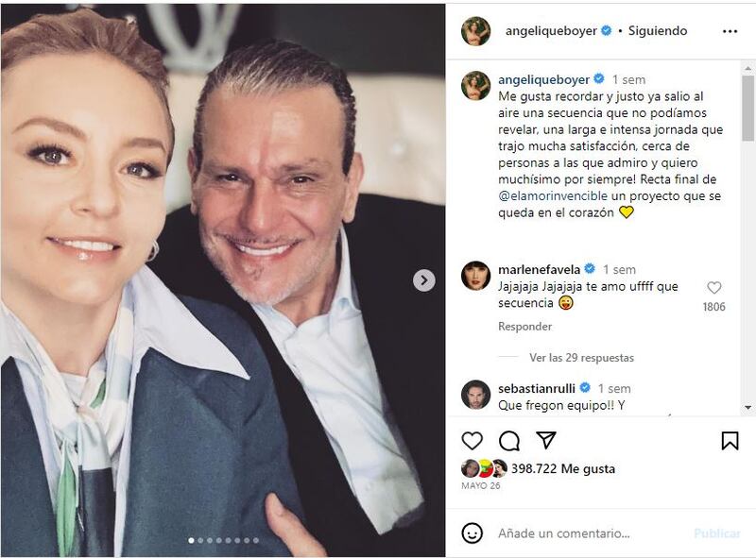Open comments with speech bubble icon
Screen dimensions: 756x558
coord(509,441)
